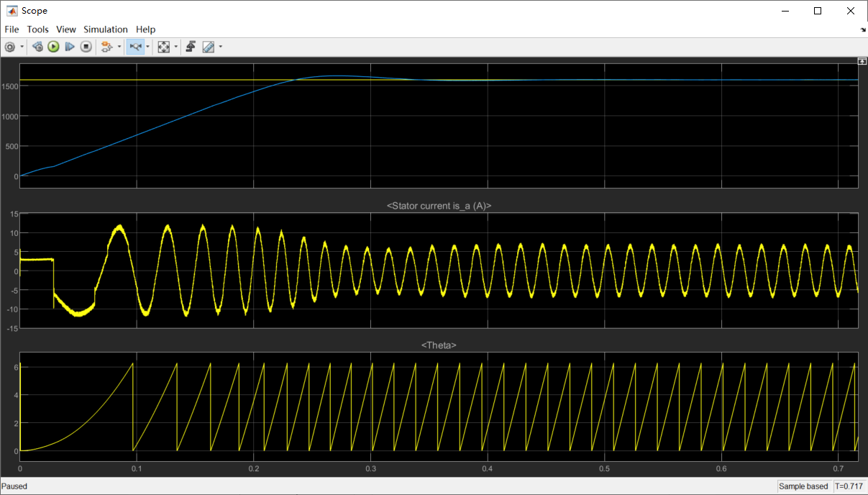
Task: Click the Step Forward icon
Action: pos(70,47)
